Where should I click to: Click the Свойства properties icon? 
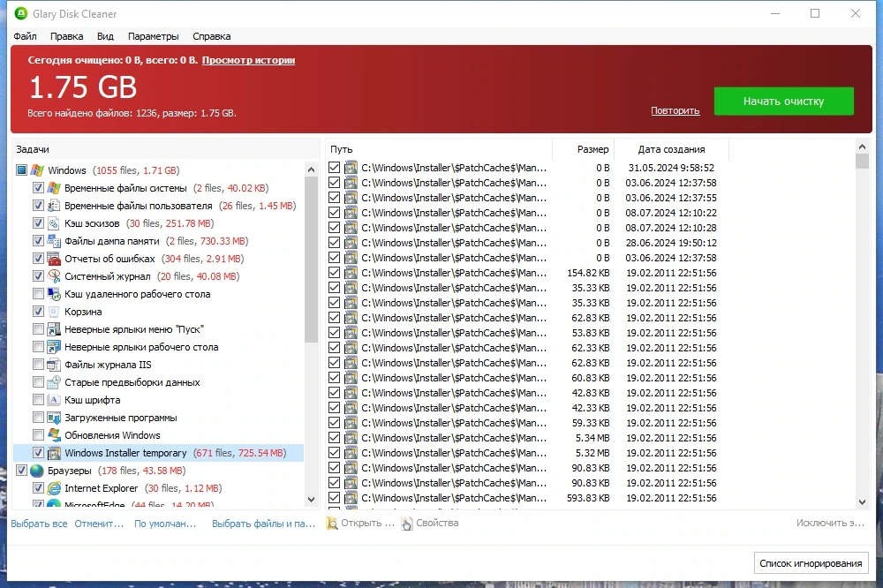[406, 524]
